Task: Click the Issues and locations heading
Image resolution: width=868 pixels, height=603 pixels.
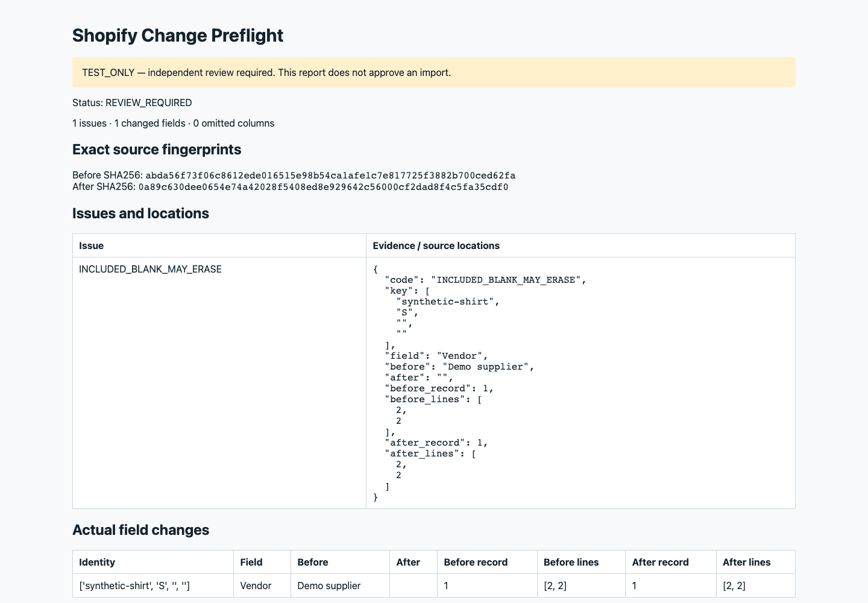Action: 140,213
